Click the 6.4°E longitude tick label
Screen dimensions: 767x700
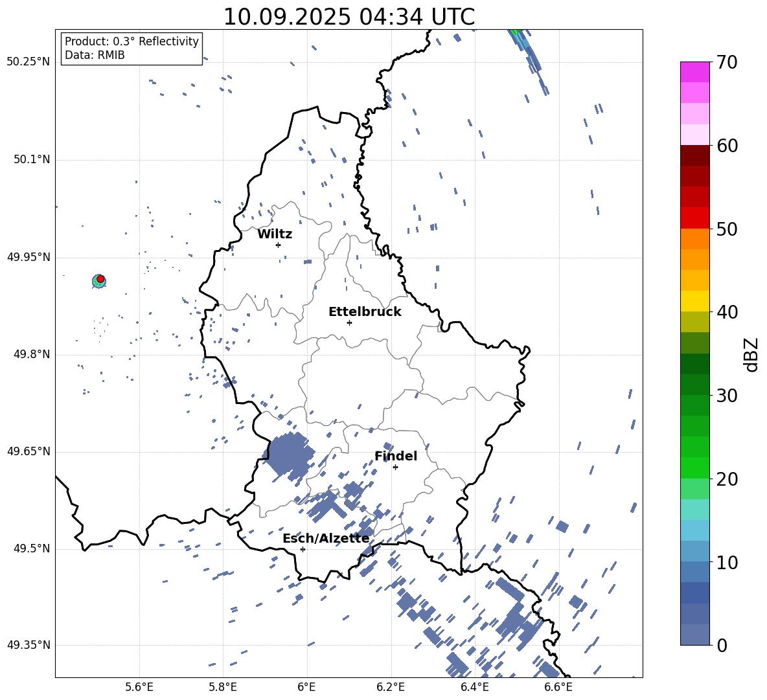[x=474, y=687]
